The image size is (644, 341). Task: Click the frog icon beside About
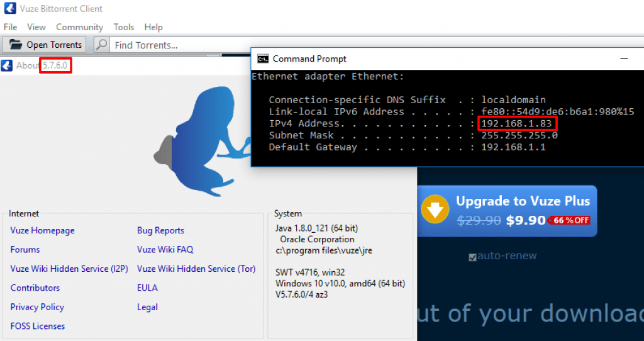[x=7, y=65]
